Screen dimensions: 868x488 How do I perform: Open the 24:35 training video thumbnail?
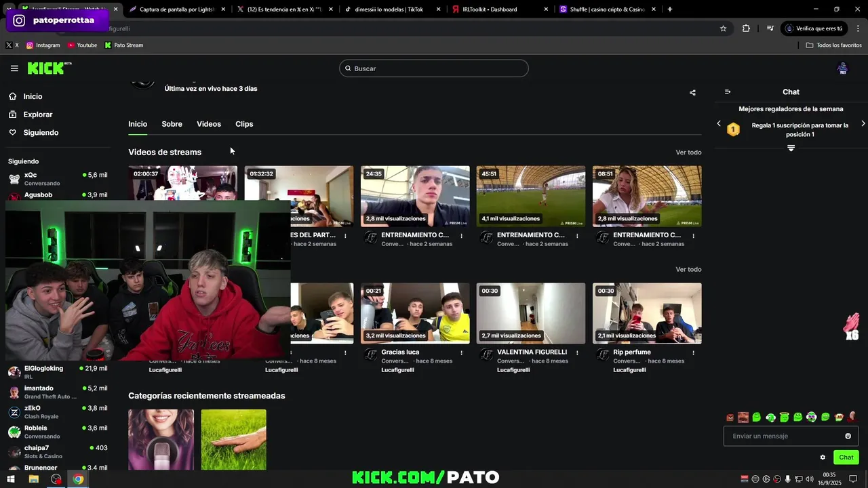[x=415, y=196]
